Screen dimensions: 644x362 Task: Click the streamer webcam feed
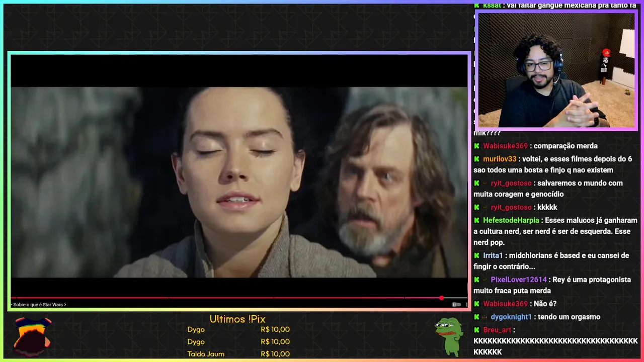pos(556,70)
